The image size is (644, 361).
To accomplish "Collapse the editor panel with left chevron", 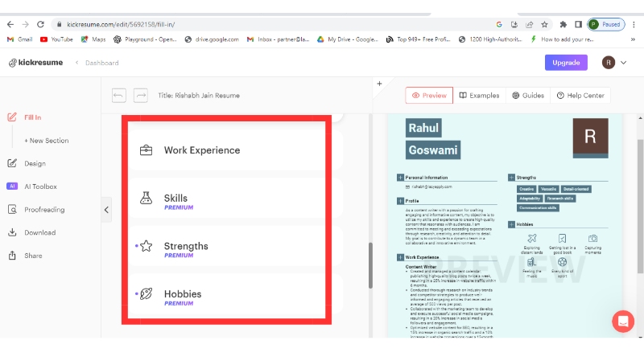I will 107,210.
